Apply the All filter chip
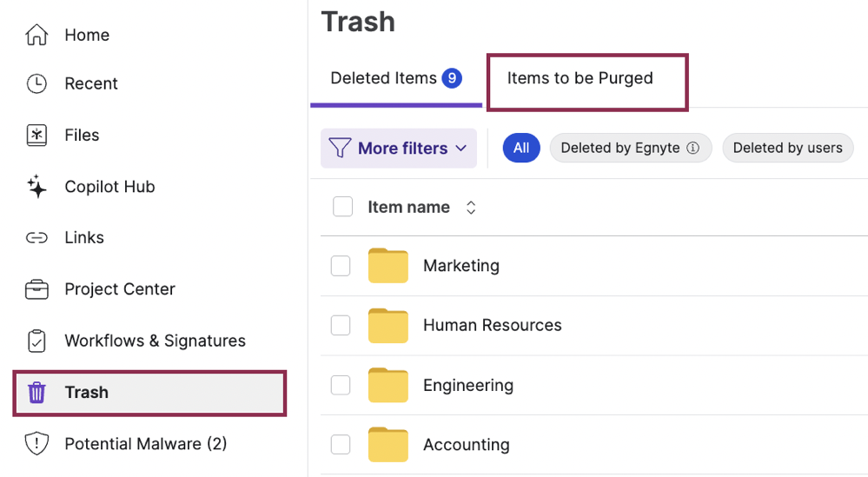 click(x=521, y=148)
